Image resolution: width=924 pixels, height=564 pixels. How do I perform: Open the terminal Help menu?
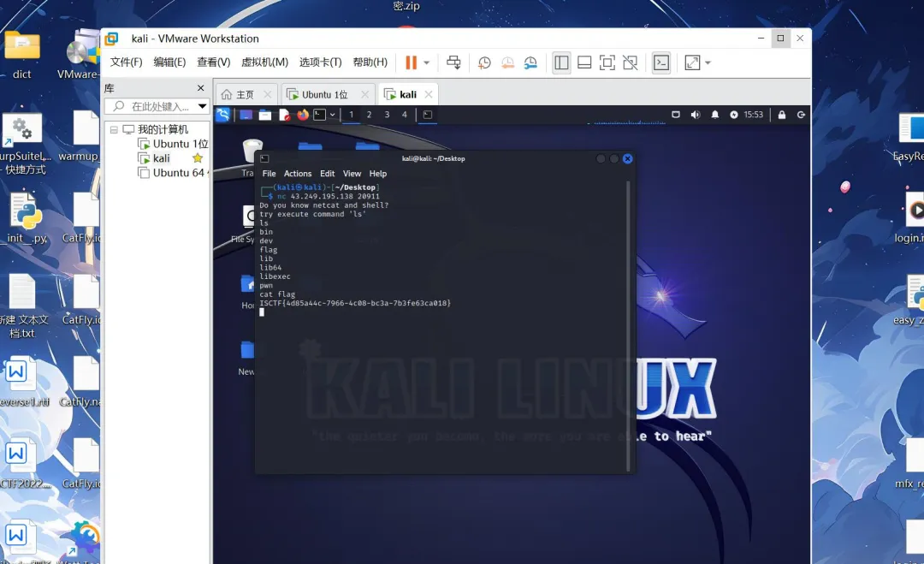click(x=378, y=173)
